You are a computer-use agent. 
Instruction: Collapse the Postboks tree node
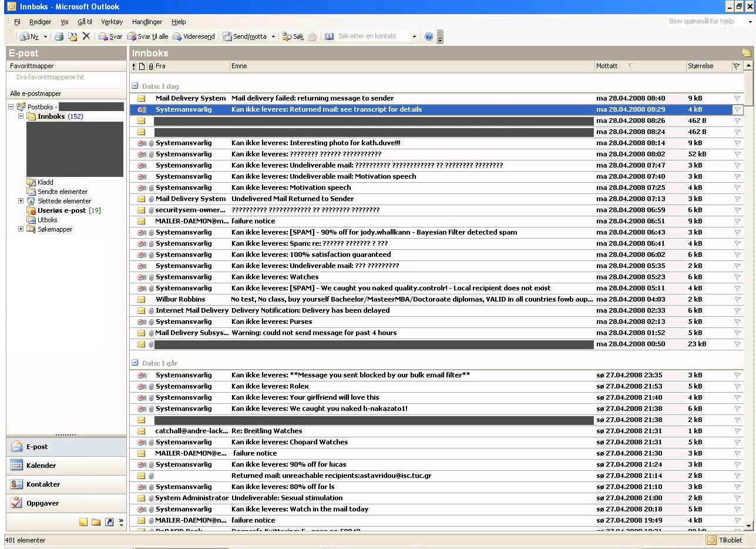(x=11, y=107)
